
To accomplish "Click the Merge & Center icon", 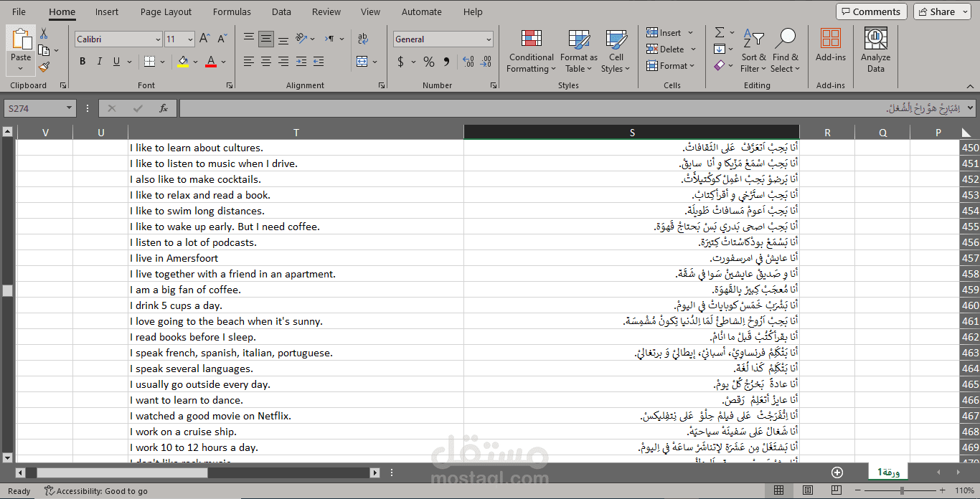I will pos(362,62).
